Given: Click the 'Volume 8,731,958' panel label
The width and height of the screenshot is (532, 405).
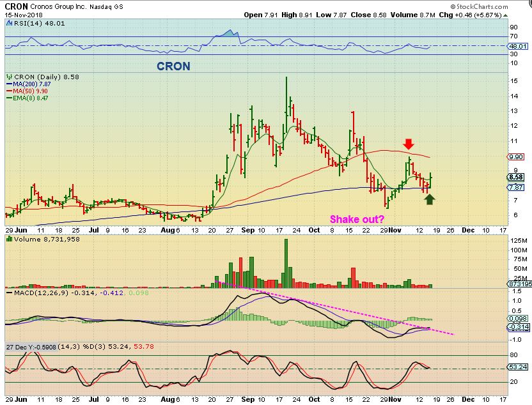Looking at the screenshot, I should coord(47,240).
